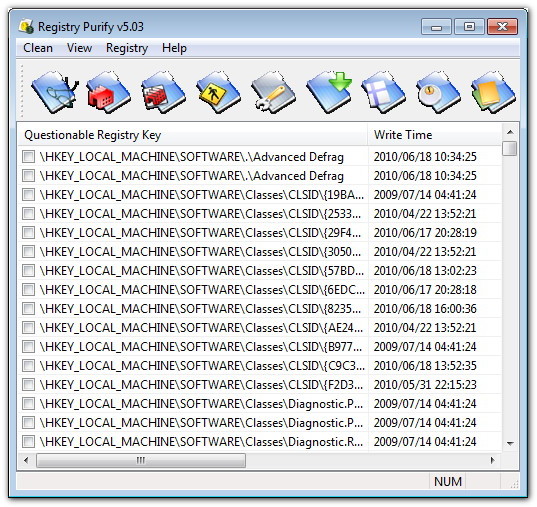
Task: Open the Help menu
Action: [174, 48]
